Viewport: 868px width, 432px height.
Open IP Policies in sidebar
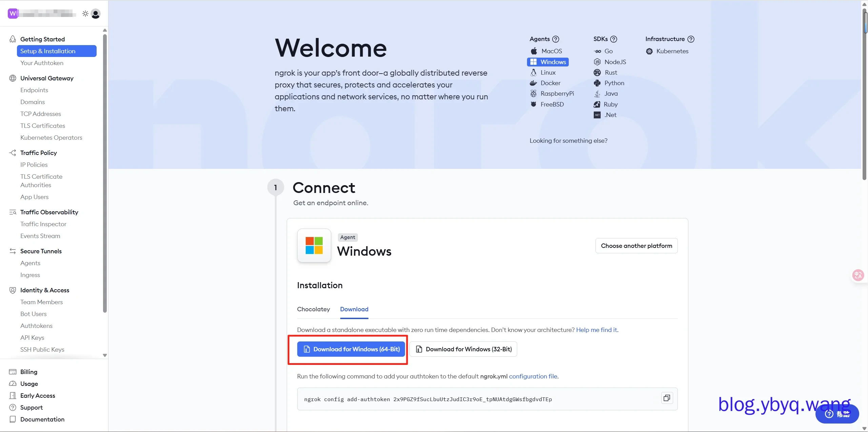[34, 164]
